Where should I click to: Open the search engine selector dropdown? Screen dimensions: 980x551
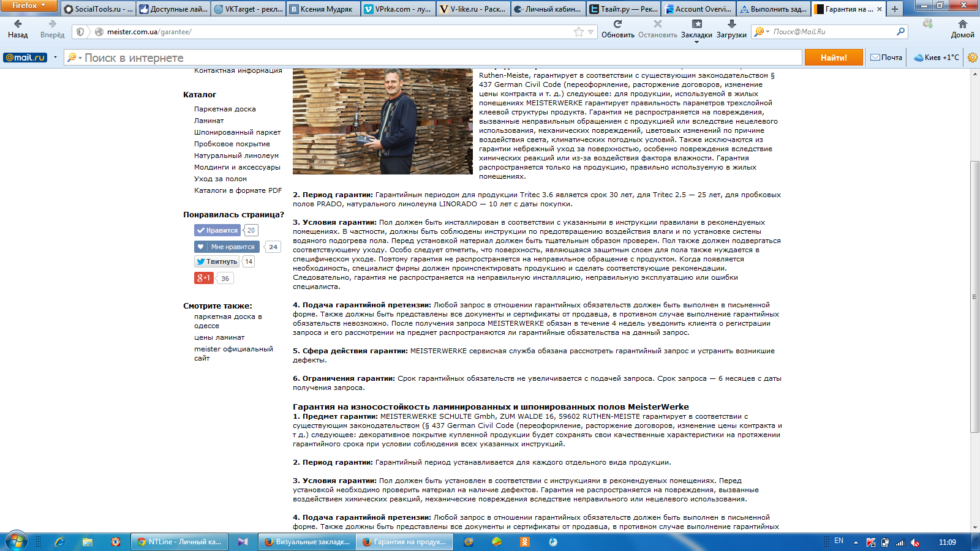pos(761,32)
